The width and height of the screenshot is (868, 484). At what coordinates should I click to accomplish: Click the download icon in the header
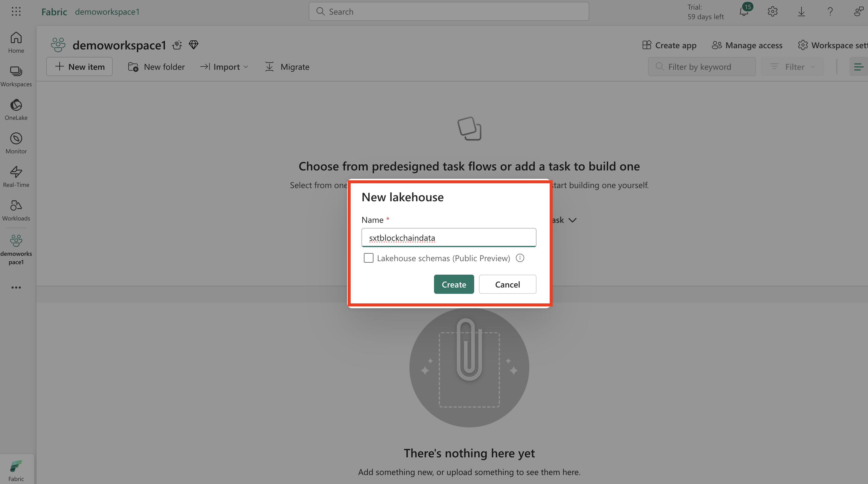tap(801, 12)
